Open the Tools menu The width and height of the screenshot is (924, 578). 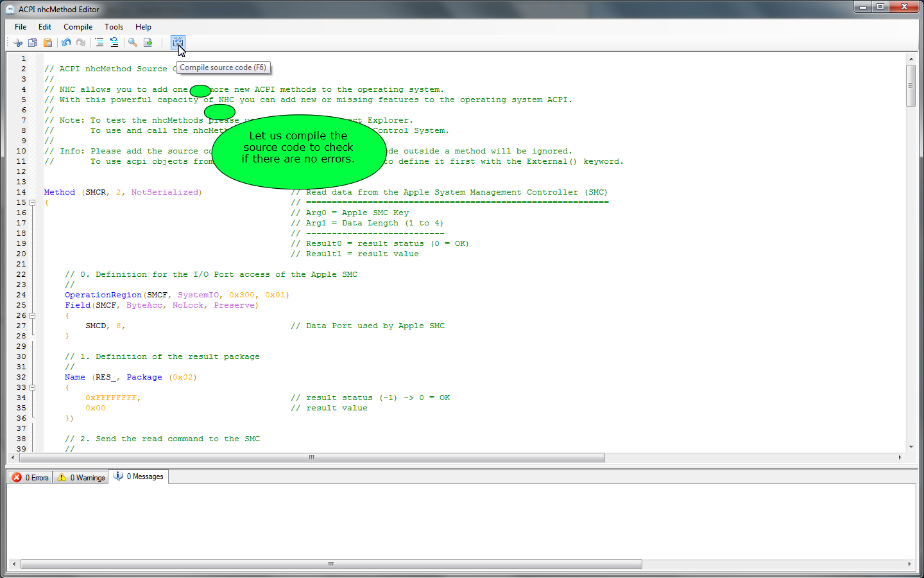pyautogui.click(x=114, y=27)
